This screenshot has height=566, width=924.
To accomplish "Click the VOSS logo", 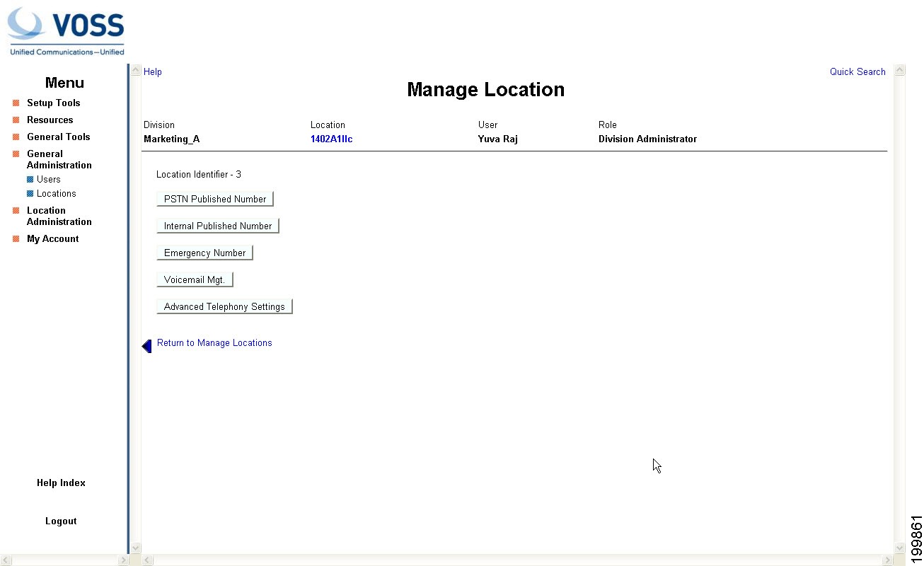I will pos(66,32).
